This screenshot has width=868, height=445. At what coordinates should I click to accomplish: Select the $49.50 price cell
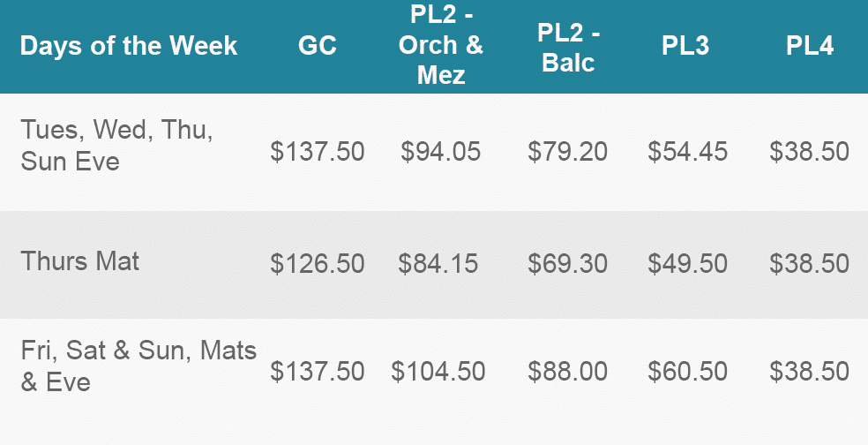(x=687, y=263)
